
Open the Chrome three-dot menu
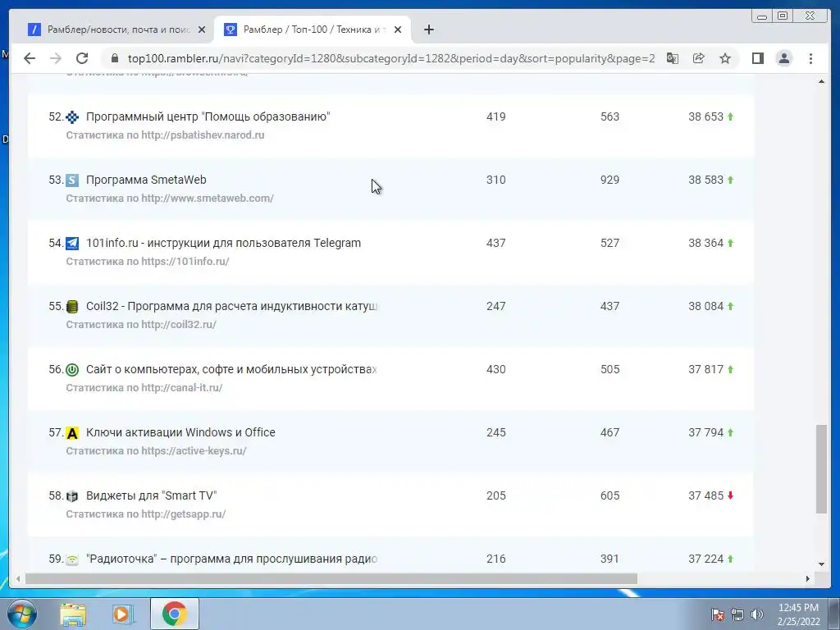click(x=810, y=58)
